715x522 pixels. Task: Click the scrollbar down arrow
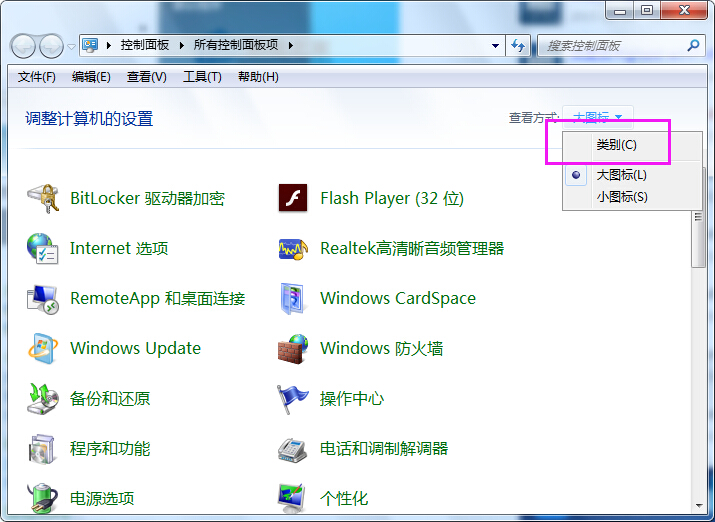click(699, 506)
